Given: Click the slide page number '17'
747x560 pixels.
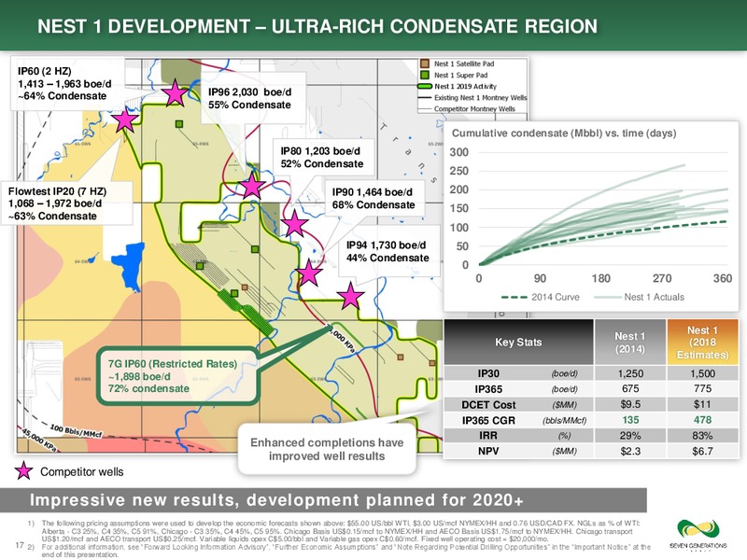Looking at the screenshot, I should point(20,545).
